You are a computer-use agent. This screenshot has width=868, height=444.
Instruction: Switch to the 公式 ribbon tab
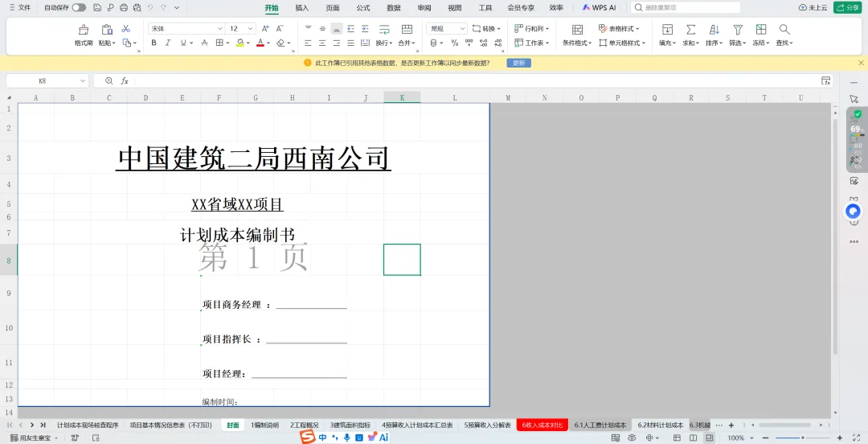(363, 8)
